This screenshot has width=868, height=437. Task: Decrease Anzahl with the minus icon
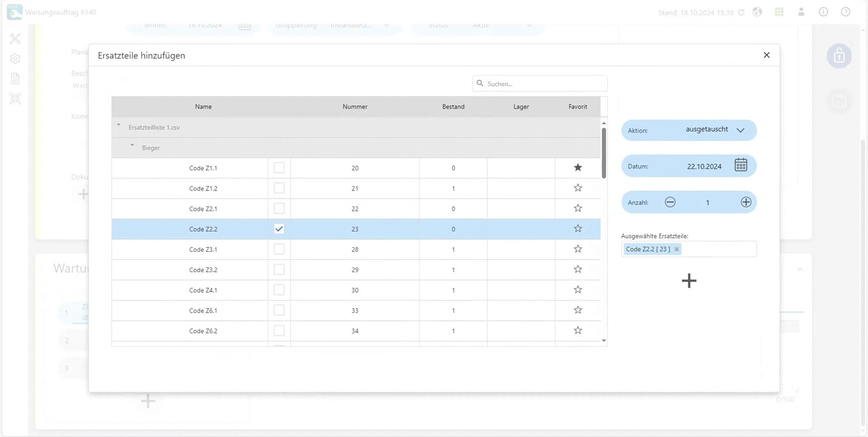coord(670,202)
